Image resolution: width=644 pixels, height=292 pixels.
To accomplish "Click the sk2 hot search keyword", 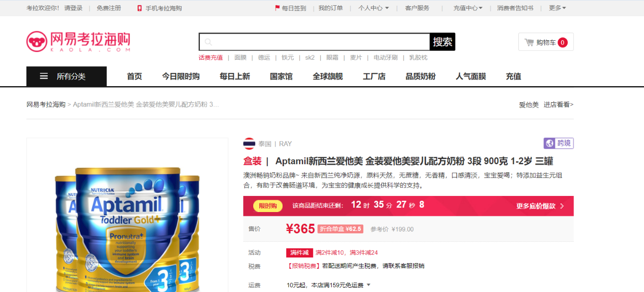I will tap(310, 58).
